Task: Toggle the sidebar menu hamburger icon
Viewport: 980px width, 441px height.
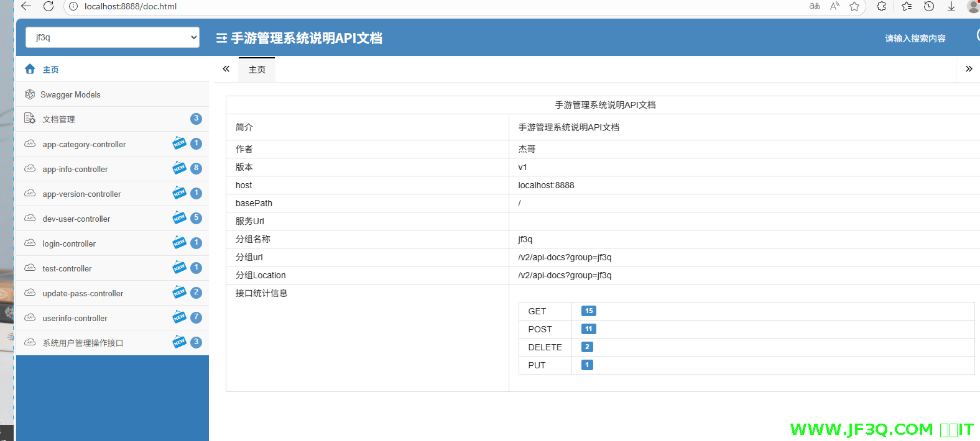Action: [x=221, y=39]
